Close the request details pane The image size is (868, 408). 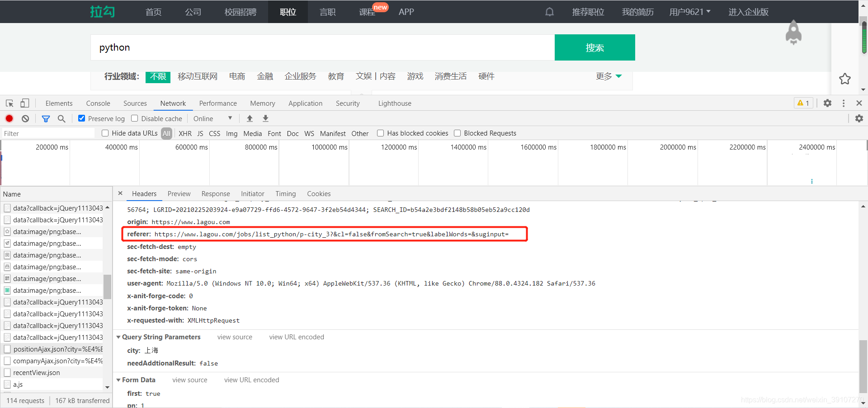[x=120, y=193]
